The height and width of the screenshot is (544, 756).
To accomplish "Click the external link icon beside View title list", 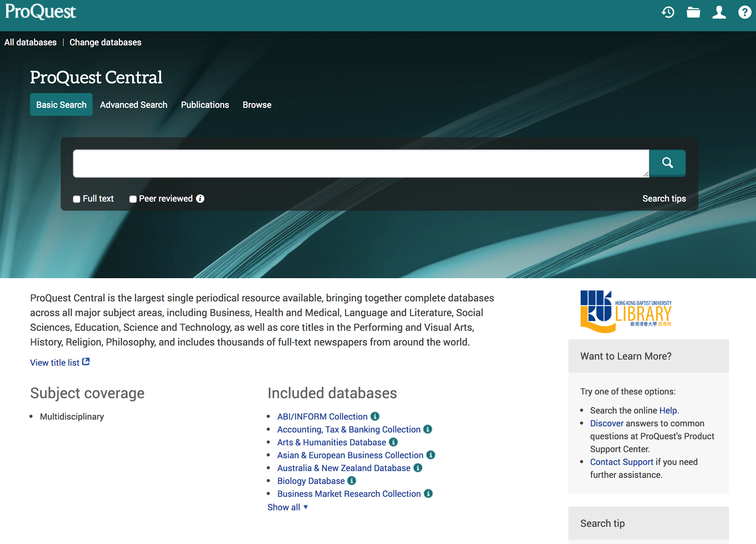I will 86,362.
